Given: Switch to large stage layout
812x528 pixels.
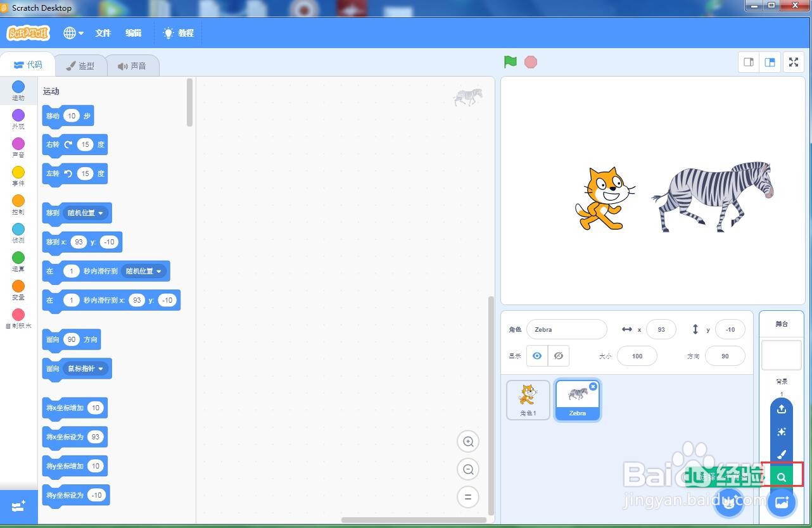Looking at the screenshot, I should [770, 62].
